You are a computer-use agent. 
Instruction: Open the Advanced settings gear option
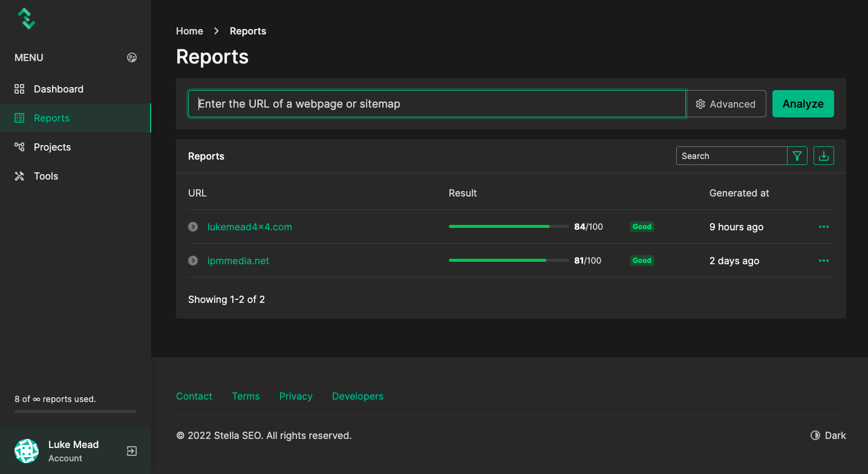point(726,104)
